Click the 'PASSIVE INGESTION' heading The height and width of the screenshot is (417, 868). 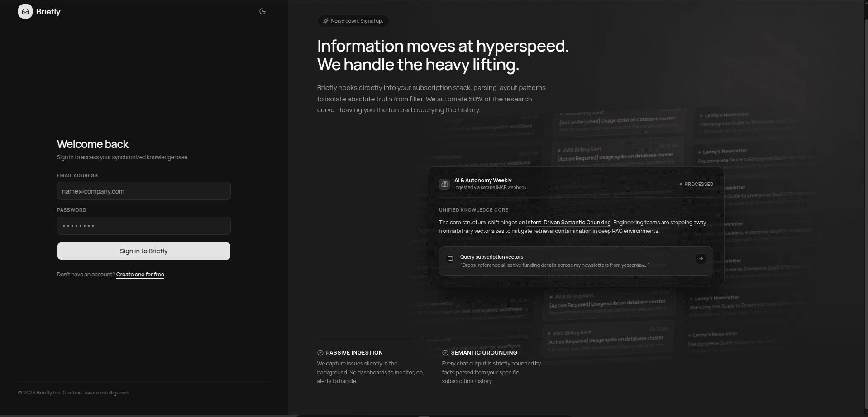pos(354,353)
